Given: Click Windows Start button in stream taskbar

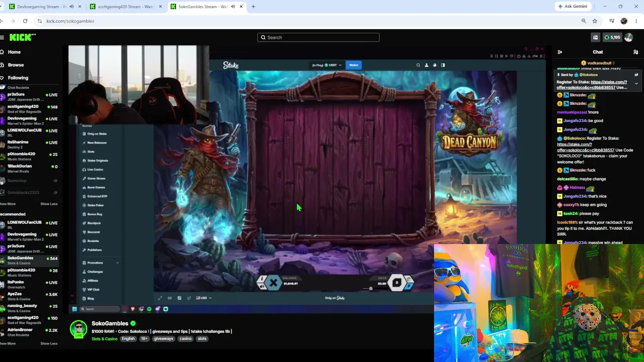Looking at the screenshot, I should tap(74, 309).
